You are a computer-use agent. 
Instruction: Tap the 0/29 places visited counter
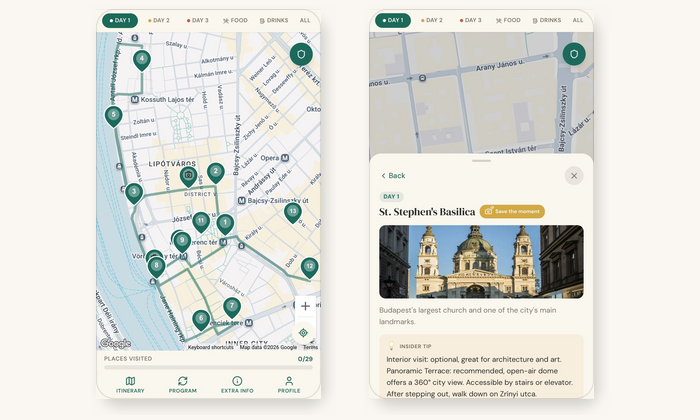(305, 359)
